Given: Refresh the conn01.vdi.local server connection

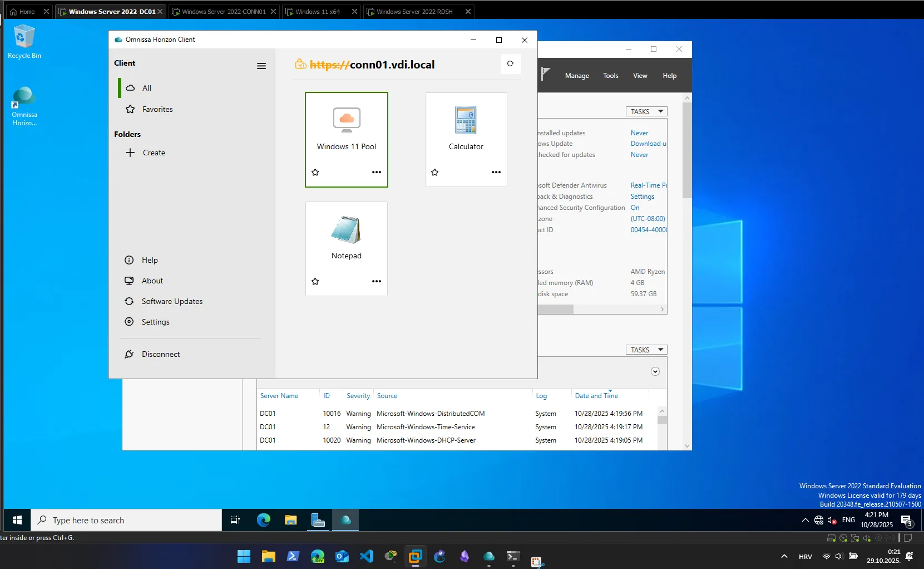Looking at the screenshot, I should pyautogui.click(x=510, y=63).
